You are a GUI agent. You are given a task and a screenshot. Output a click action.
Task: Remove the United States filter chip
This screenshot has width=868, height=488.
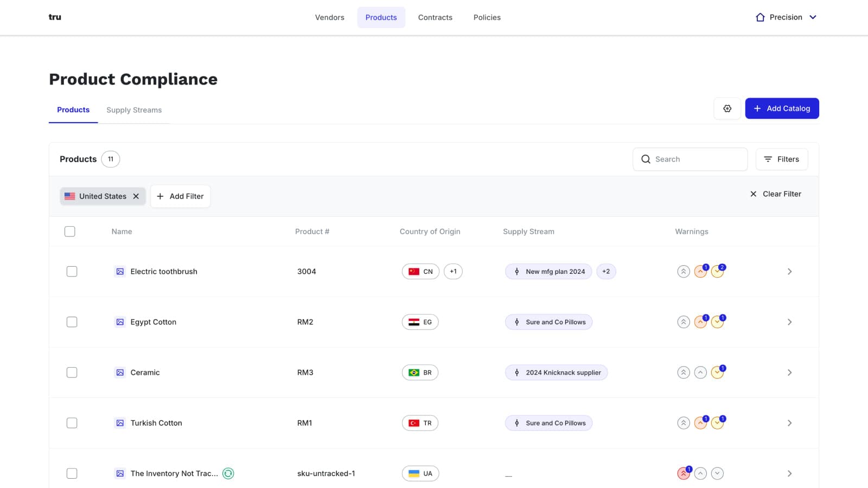tap(136, 196)
